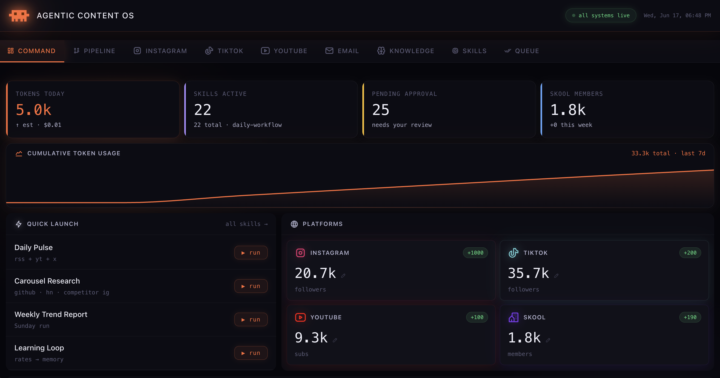
Task: Open the Skills Active stat card
Action: tap(271, 109)
